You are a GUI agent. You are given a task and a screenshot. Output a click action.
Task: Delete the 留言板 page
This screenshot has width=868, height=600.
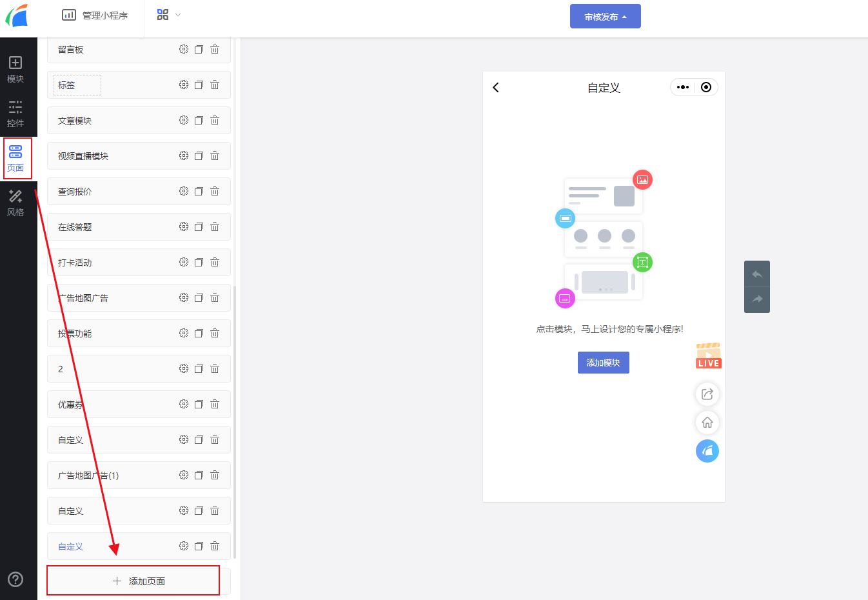[x=215, y=49]
